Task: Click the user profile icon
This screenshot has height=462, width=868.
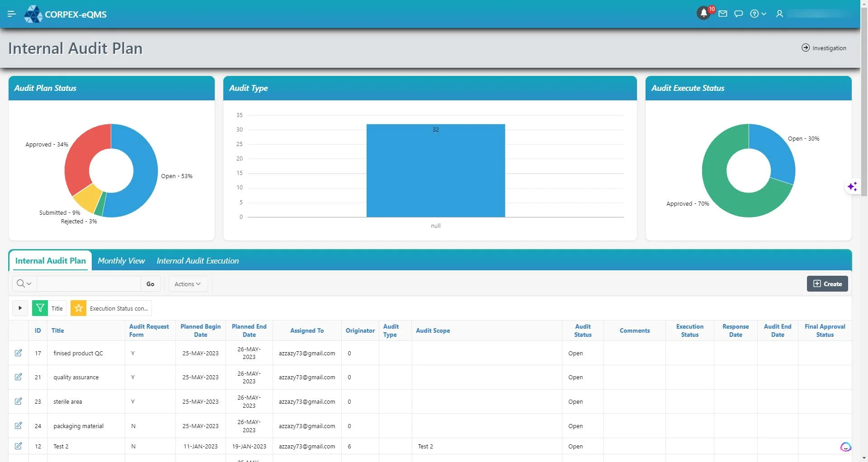Action: [x=779, y=14]
